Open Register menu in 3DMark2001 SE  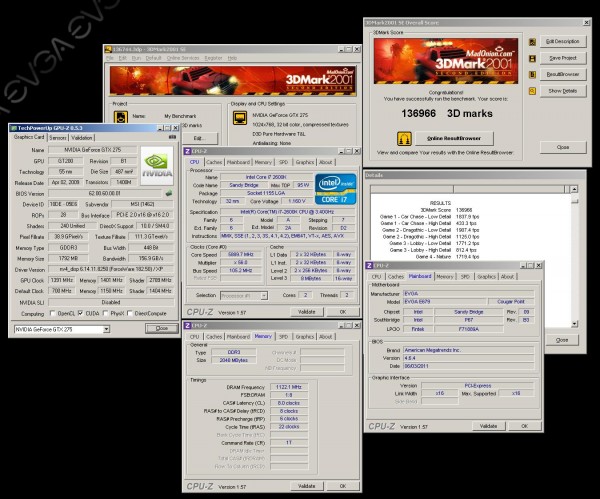click(213, 58)
